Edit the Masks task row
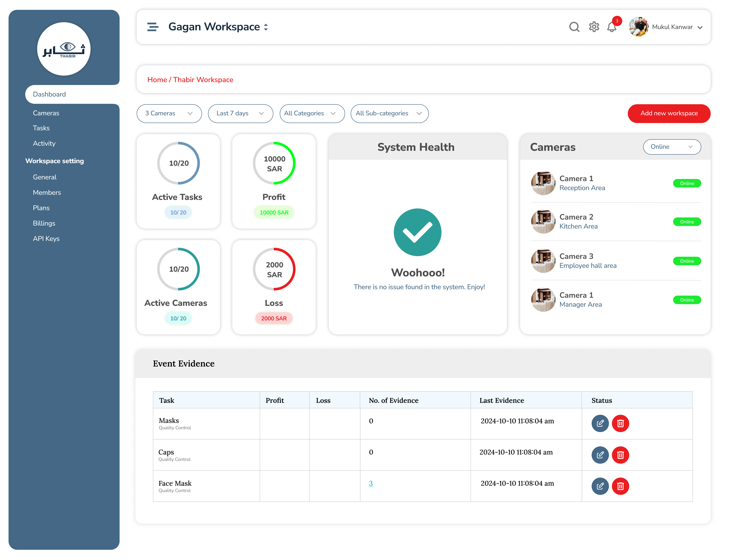This screenshot has height=560, width=738. 600,423
